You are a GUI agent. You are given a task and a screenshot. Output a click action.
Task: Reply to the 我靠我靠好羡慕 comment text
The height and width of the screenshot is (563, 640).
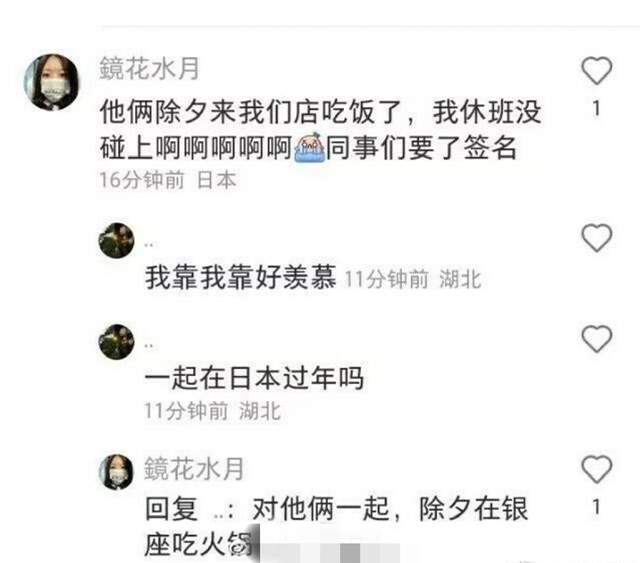click(x=240, y=277)
